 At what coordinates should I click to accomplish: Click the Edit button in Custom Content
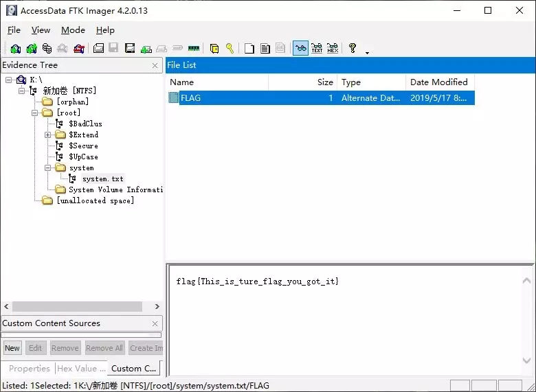point(36,348)
